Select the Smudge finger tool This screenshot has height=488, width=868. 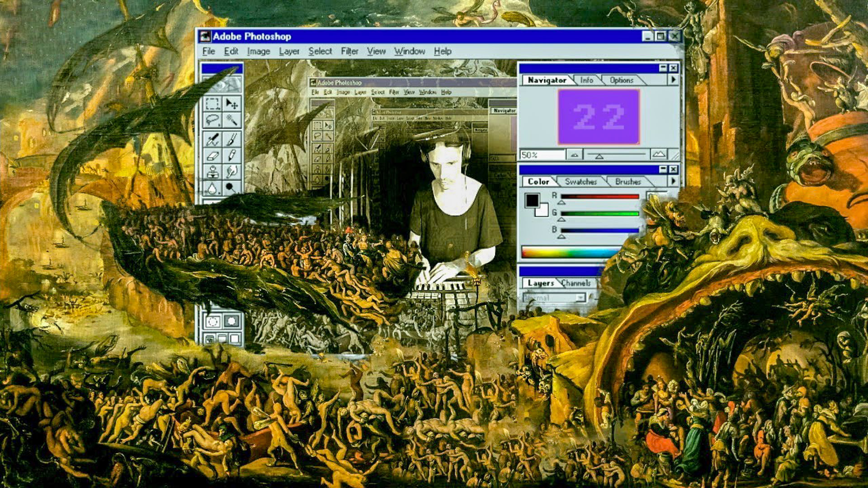coord(231,172)
